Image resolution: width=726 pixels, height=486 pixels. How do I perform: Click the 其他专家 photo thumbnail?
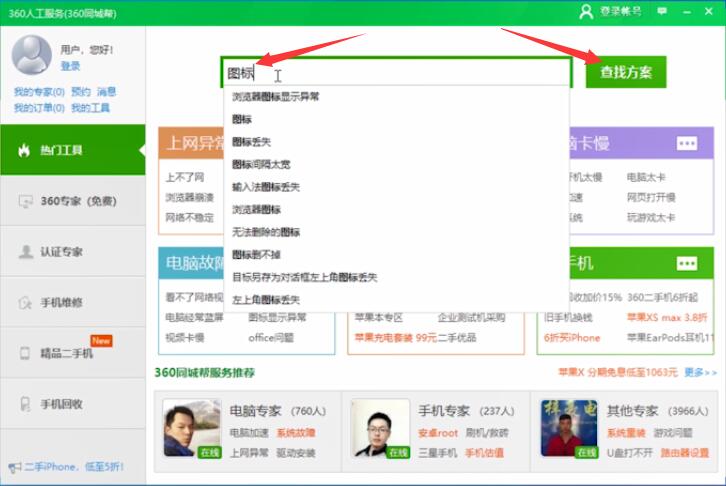click(569, 429)
